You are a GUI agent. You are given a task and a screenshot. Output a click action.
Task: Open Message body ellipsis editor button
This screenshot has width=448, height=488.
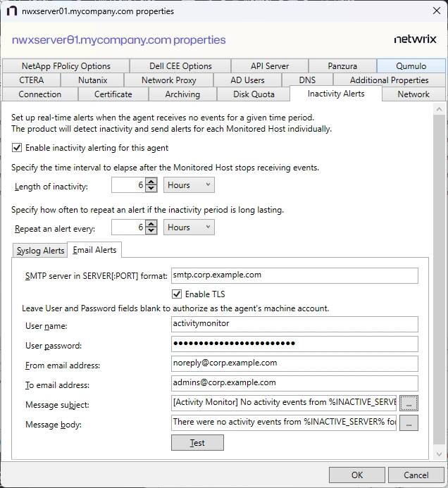coord(409,423)
